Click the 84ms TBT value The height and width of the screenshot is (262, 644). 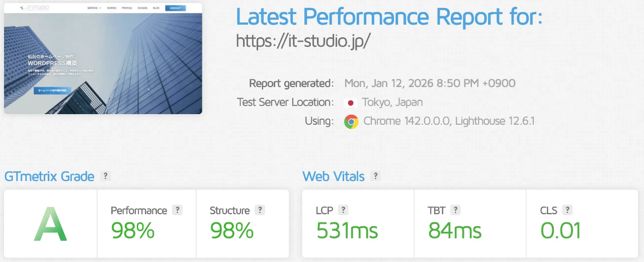[455, 231]
